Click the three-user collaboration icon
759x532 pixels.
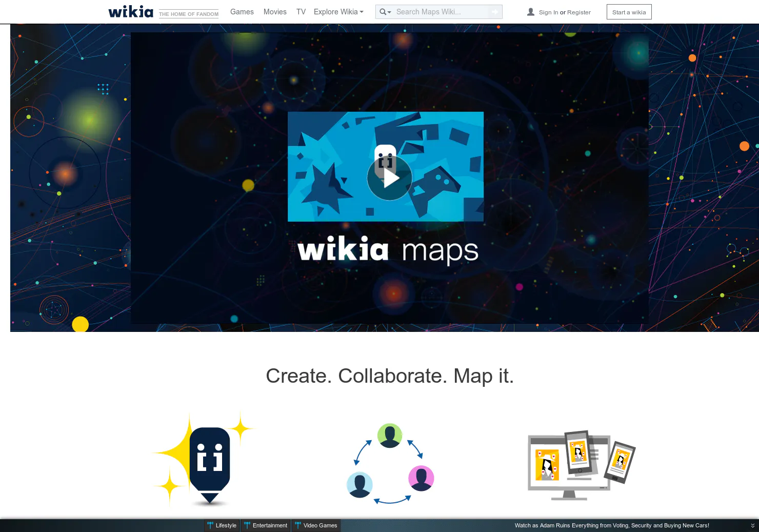pyautogui.click(x=390, y=463)
